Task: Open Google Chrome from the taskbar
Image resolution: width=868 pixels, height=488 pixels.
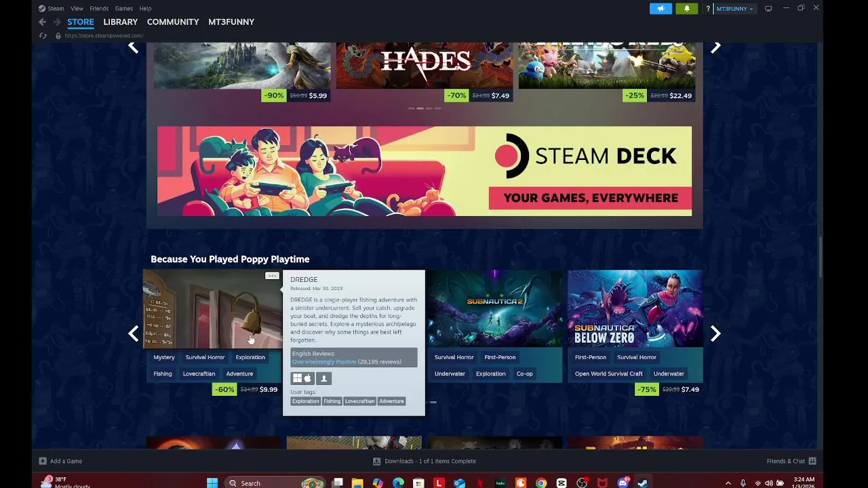Action: pyautogui.click(x=541, y=483)
